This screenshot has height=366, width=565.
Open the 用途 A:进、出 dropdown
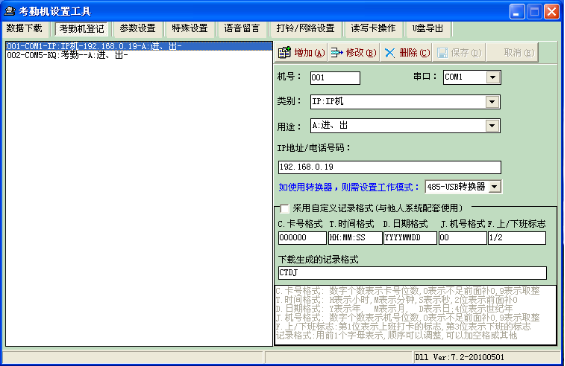pos(492,126)
